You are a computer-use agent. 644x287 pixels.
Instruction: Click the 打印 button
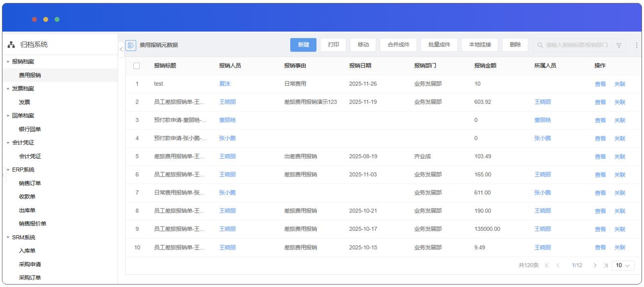(333, 45)
